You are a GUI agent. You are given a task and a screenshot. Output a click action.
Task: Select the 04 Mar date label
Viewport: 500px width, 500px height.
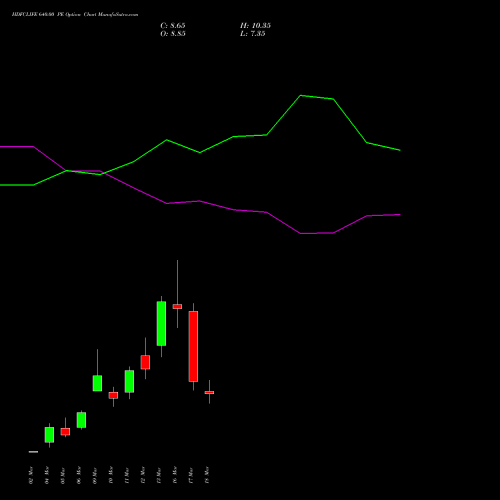[47, 475]
